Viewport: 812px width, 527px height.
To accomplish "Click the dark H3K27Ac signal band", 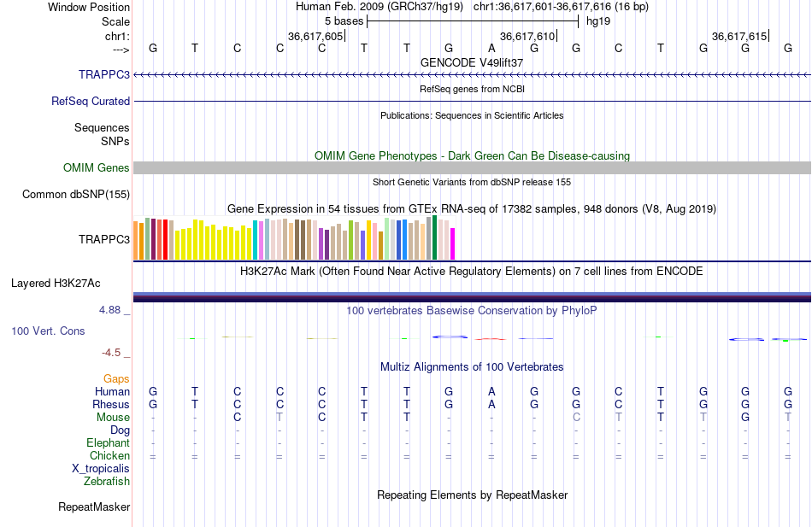I will coord(472,297).
